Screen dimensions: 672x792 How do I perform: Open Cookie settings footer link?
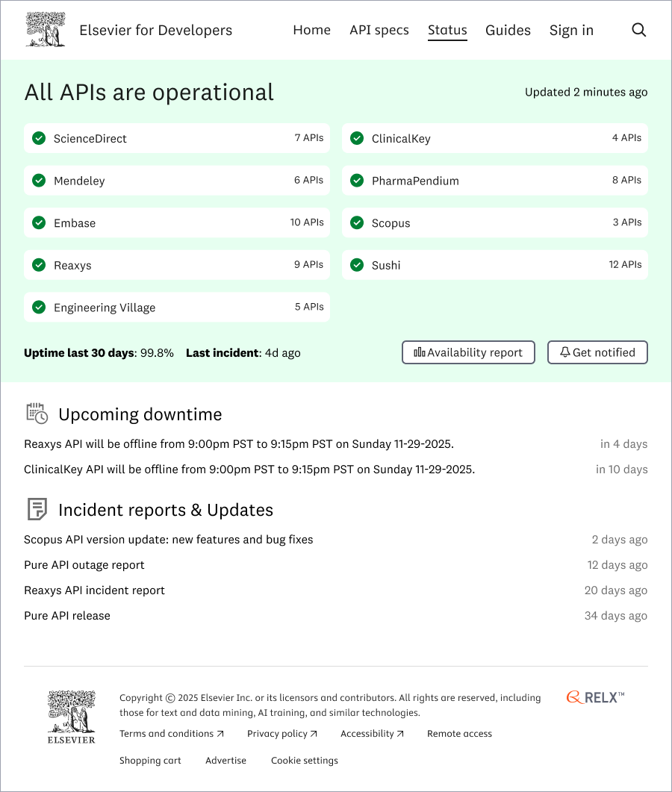click(305, 760)
